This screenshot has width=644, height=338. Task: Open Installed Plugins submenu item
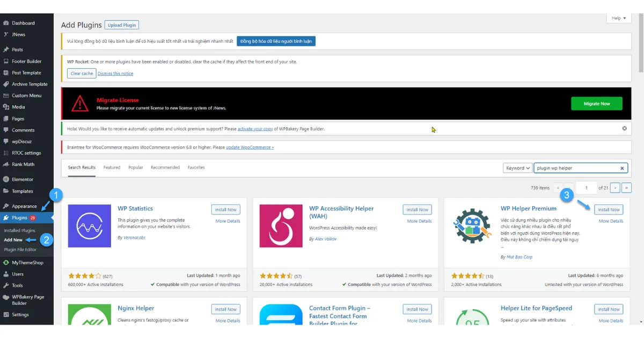click(20, 230)
